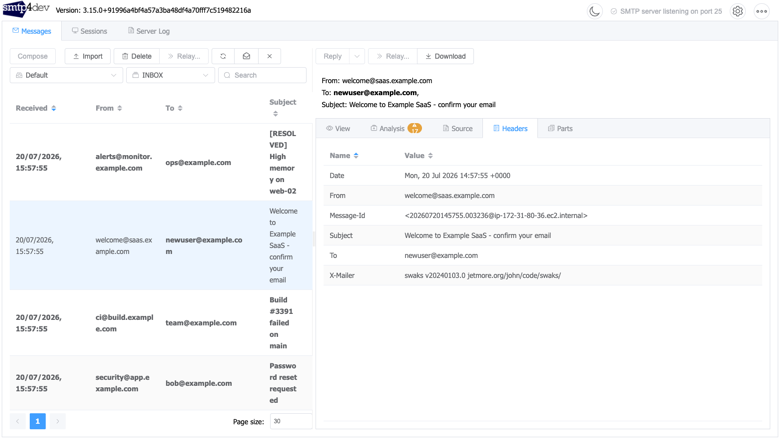Click the Import button
This screenshot has width=780, height=439.
(x=88, y=56)
